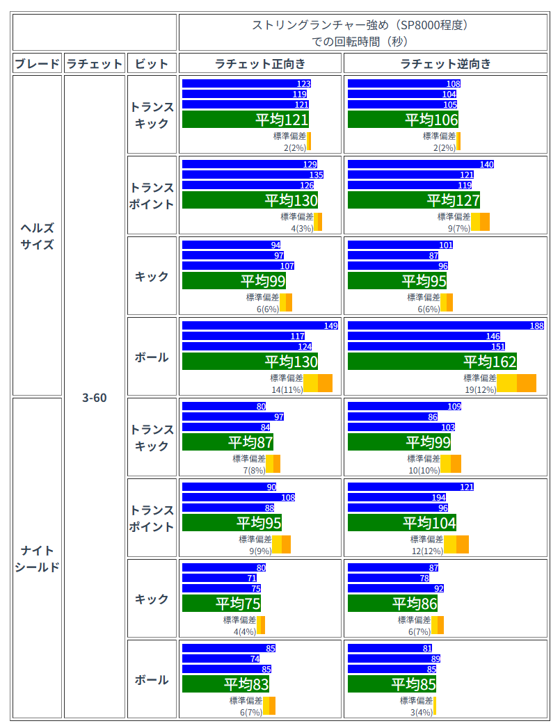Click the deviation swatch beside 12(12%)
The width and height of the screenshot is (560, 728).
(x=456, y=544)
